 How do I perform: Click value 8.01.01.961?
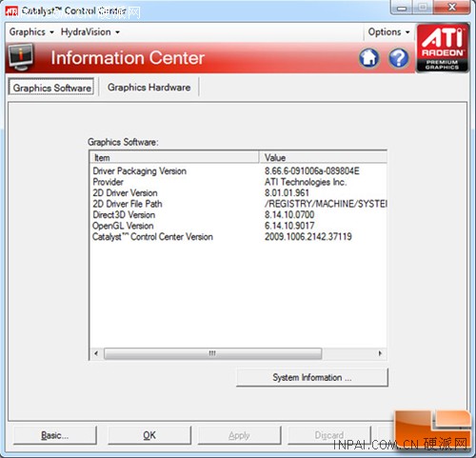point(287,193)
